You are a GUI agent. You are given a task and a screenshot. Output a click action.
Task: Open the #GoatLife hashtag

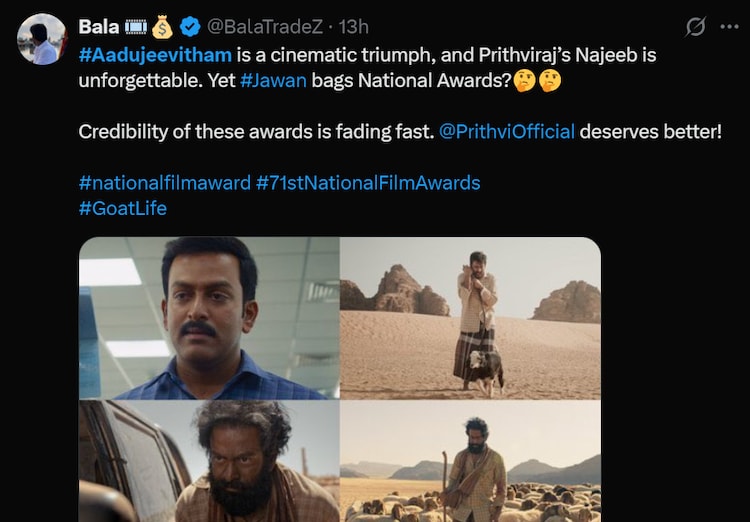click(122, 209)
